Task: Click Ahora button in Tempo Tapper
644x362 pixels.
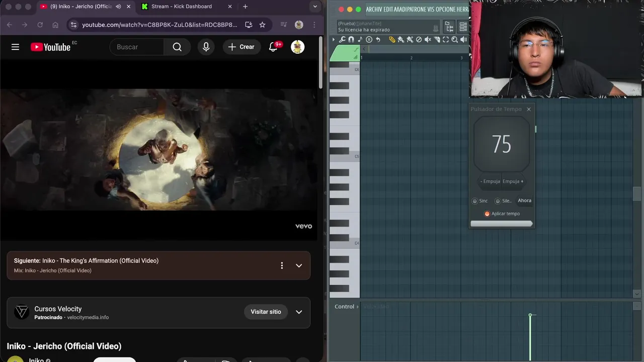Action: coord(525,201)
